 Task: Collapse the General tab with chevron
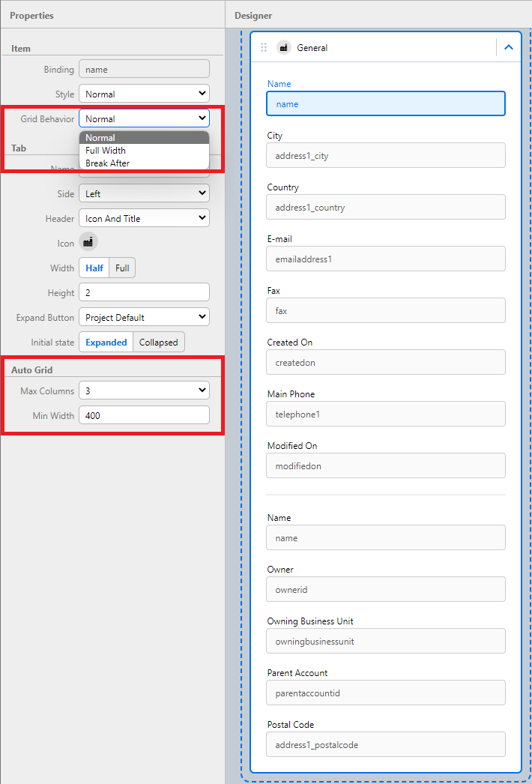509,47
